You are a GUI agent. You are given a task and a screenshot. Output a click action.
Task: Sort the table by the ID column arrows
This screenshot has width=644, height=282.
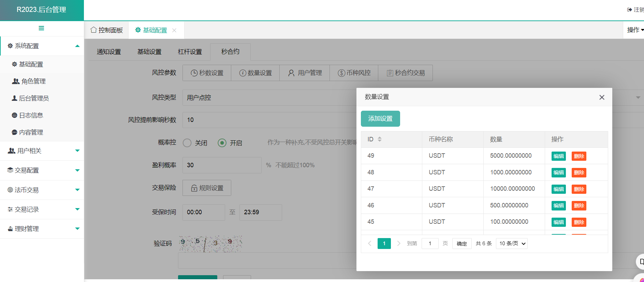tap(379, 139)
